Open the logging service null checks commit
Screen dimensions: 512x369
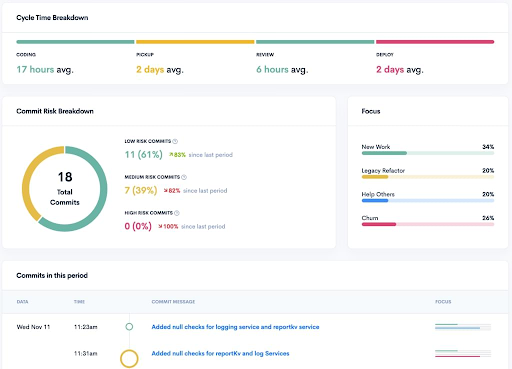tap(235, 327)
